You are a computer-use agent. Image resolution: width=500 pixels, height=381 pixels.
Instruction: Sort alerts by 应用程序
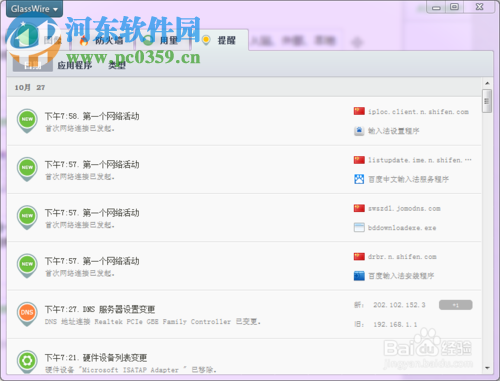pyautogui.click(x=75, y=65)
